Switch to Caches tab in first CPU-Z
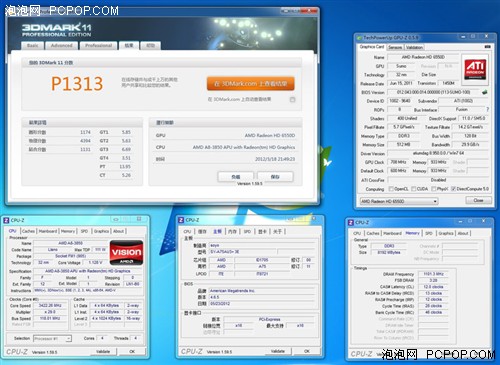The width and height of the screenshot is (500, 365). point(28,231)
